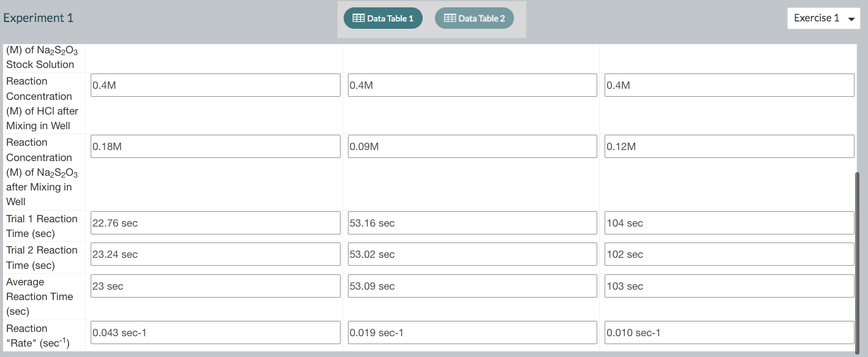
Task: Select the 0.043 sec-1 rate field
Action: tap(214, 333)
